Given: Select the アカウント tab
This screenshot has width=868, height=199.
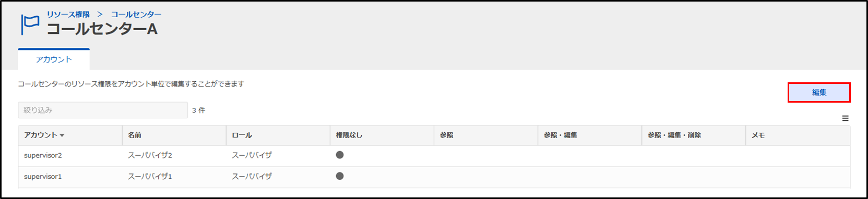Looking at the screenshot, I should coord(54,59).
